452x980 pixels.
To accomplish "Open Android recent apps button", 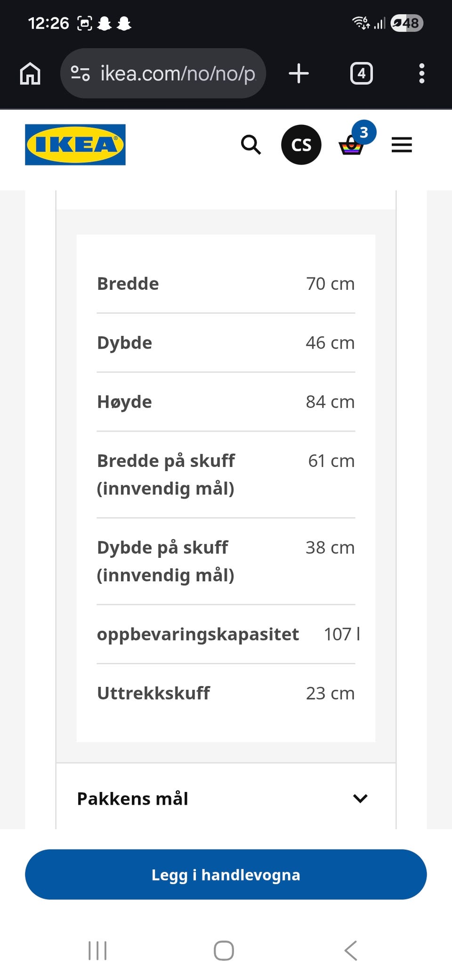I will 97,950.
